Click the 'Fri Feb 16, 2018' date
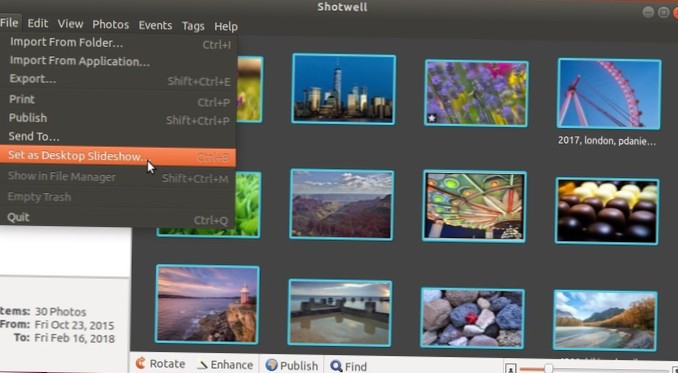Viewport: 678px width, 373px height. click(74, 338)
